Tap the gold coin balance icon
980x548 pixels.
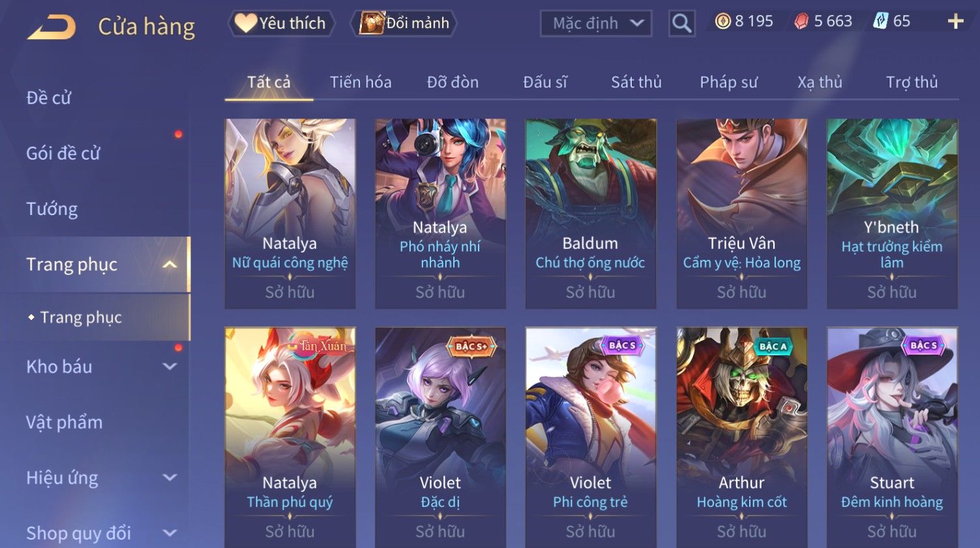[x=722, y=22]
